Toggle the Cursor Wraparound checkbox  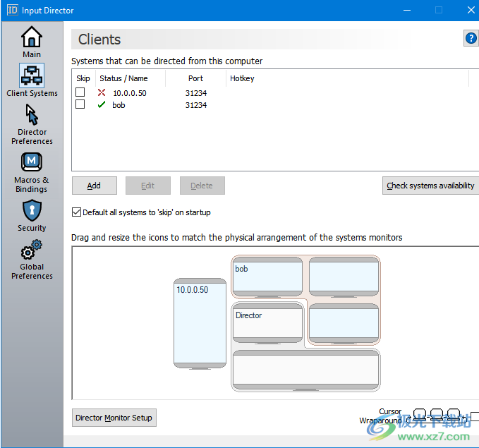coord(475,416)
